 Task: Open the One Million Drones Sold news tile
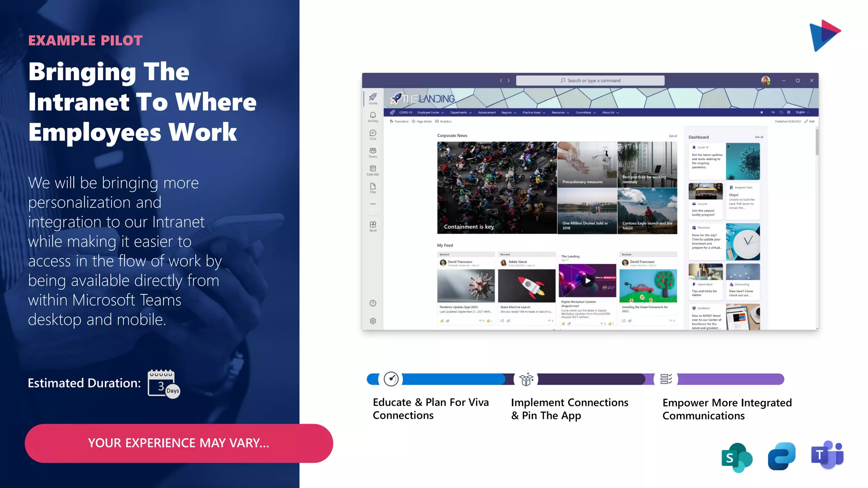pyautogui.click(x=587, y=211)
